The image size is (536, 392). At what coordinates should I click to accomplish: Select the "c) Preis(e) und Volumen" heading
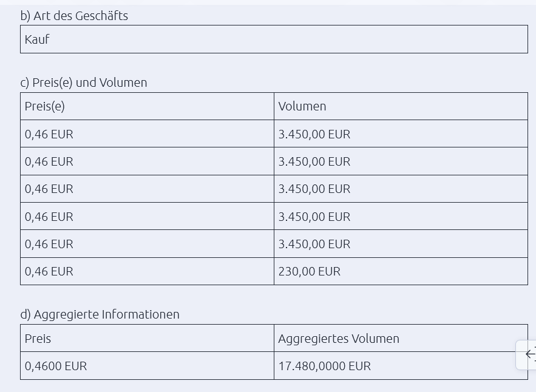84,83
